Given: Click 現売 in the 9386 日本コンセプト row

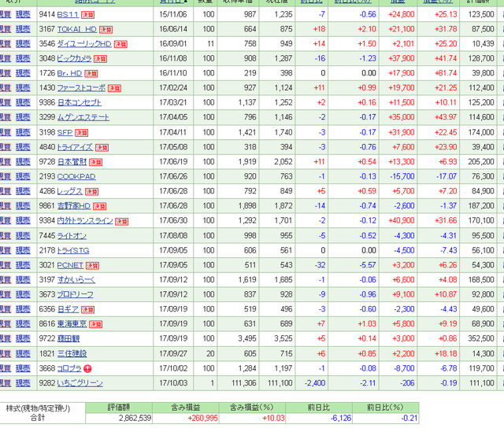Looking at the screenshot, I should [23, 103].
